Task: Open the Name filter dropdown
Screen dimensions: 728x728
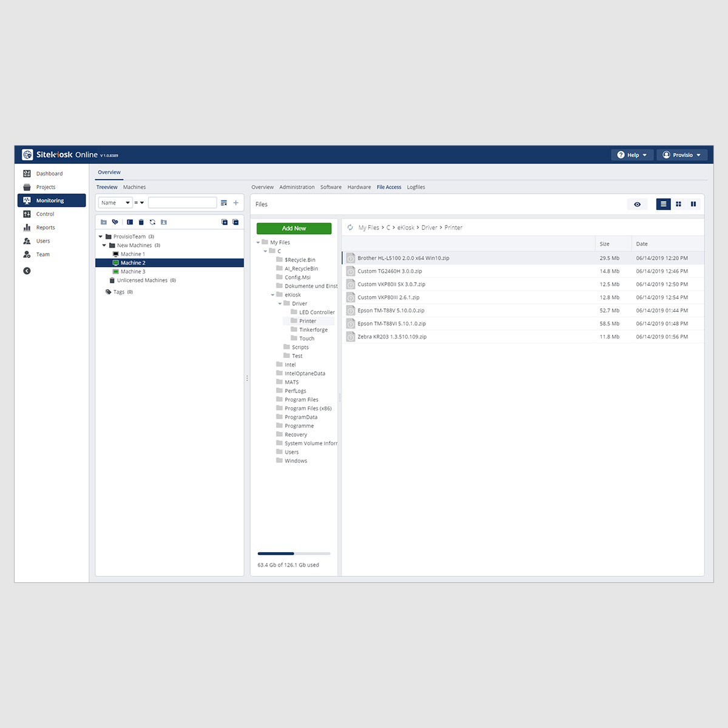Action: (115, 203)
